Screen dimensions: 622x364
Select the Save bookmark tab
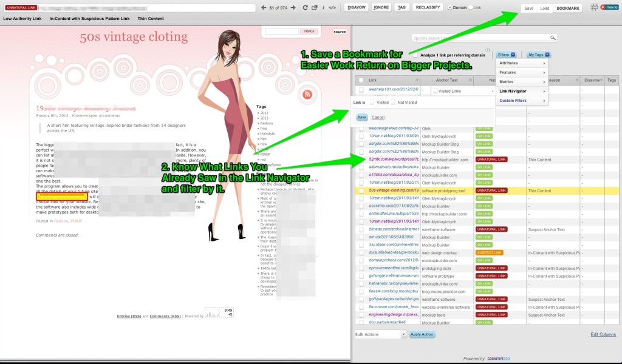(x=529, y=8)
